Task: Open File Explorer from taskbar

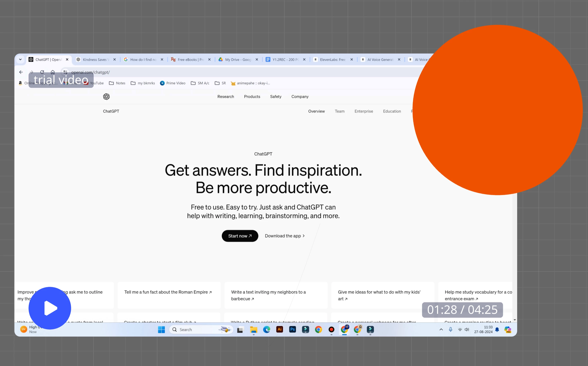Action: pos(253,329)
